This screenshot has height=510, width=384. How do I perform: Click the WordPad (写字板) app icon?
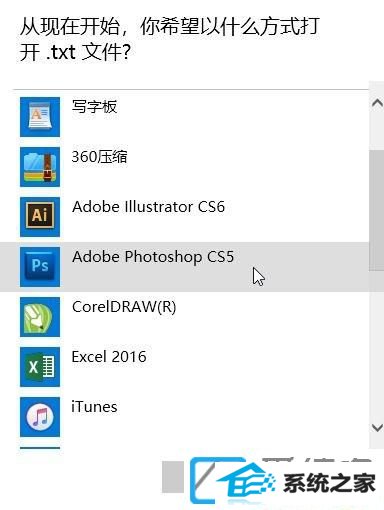40,117
